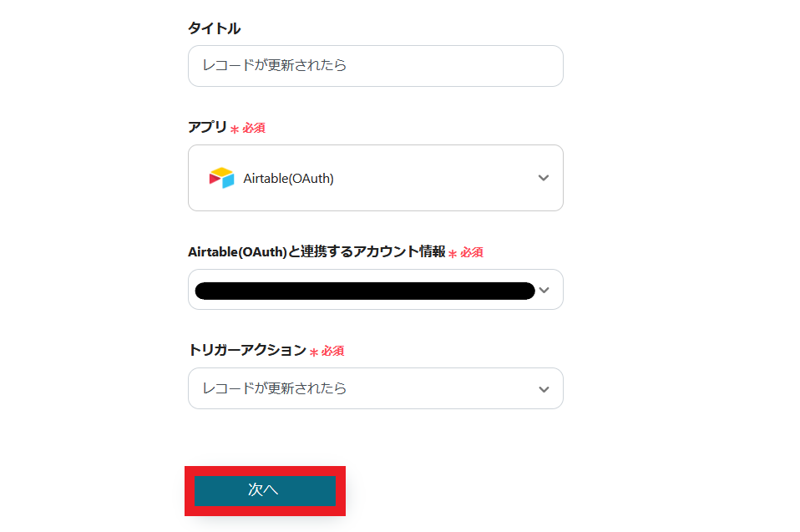Image resolution: width=800 pixels, height=532 pixels.
Task: Click the 必須 marker beside トリガーアクション
Action: (333, 352)
